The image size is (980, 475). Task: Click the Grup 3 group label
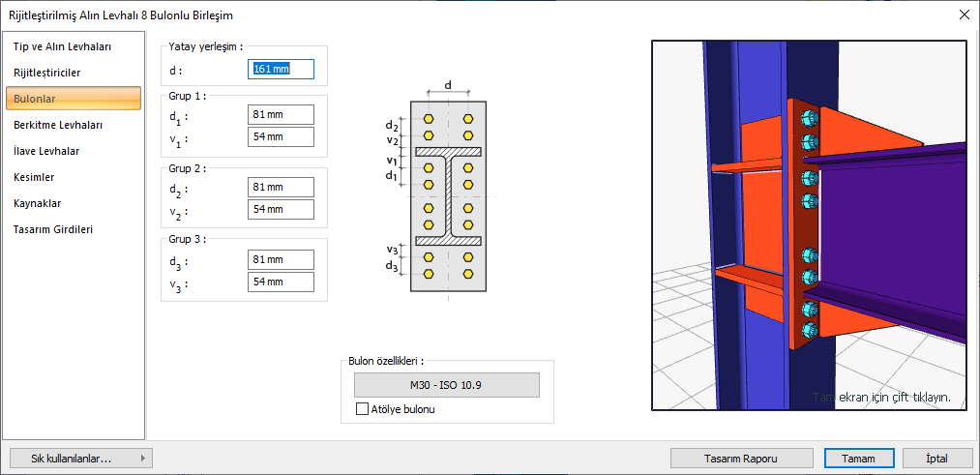point(188,239)
